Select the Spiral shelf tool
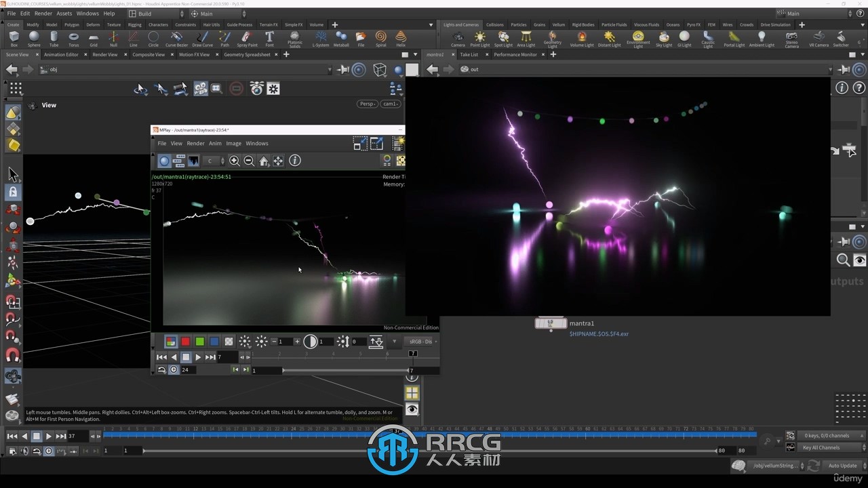Viewport: 868px width, 488px height. pyautogui.click(x=380, y=39)
